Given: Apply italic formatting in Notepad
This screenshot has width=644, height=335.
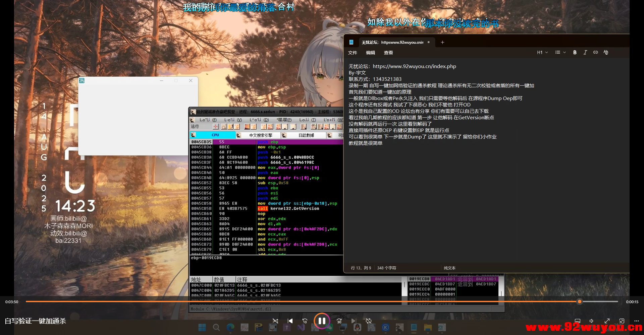Looking at the screenshot, I should click(585, 52).
